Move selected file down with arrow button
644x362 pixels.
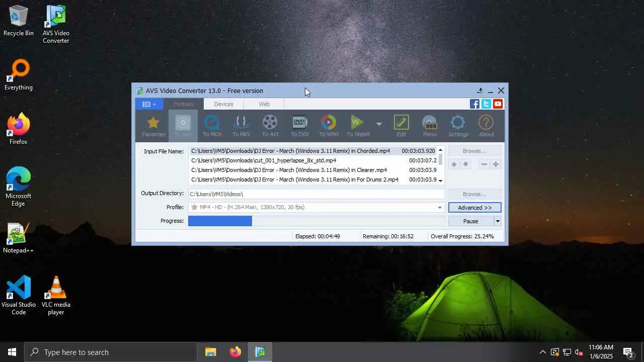point(465,164)
